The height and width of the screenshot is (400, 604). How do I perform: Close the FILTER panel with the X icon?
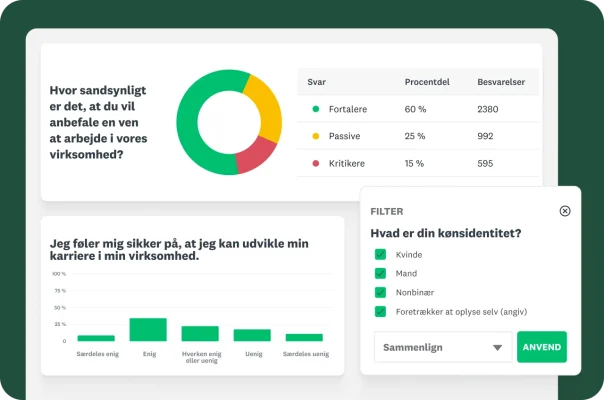point(565,211)
